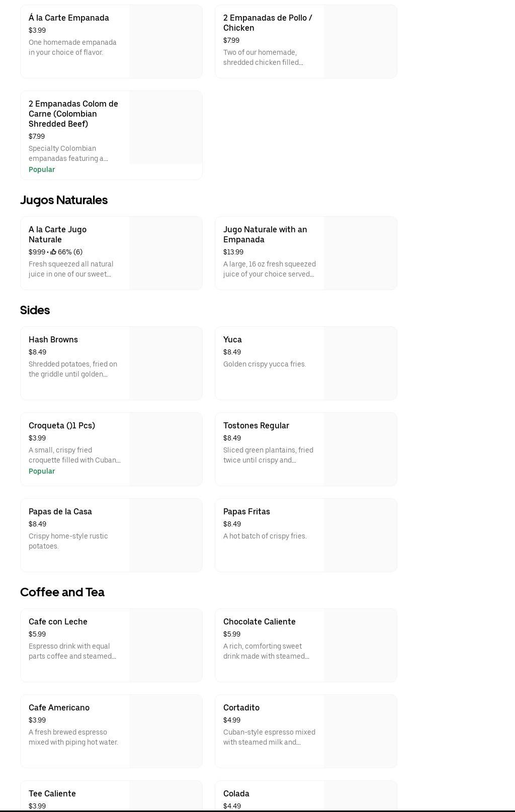Click the A la Carte Jugo Naturale title
This screenshot has height=812, width=515.
point(57,234)
